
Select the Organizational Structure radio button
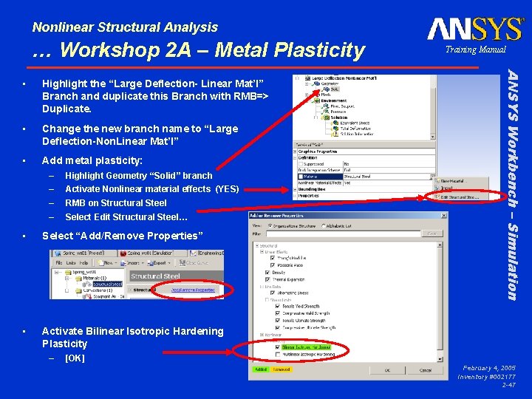(270, 225)
